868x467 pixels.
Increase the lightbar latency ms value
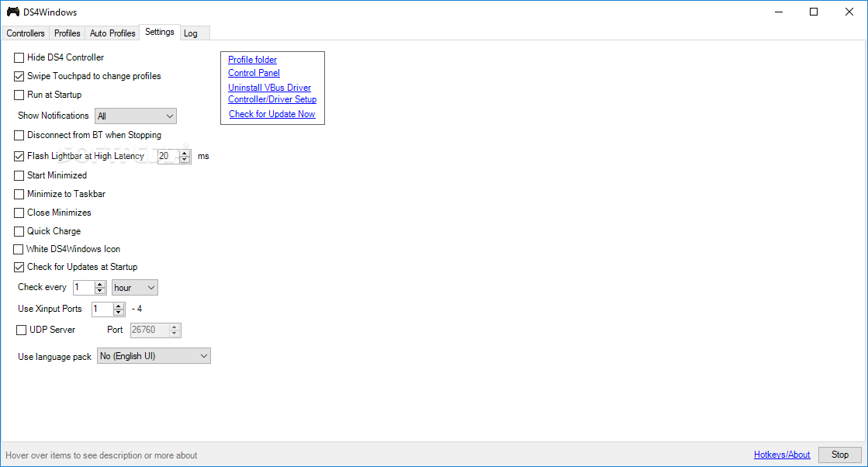185,154
